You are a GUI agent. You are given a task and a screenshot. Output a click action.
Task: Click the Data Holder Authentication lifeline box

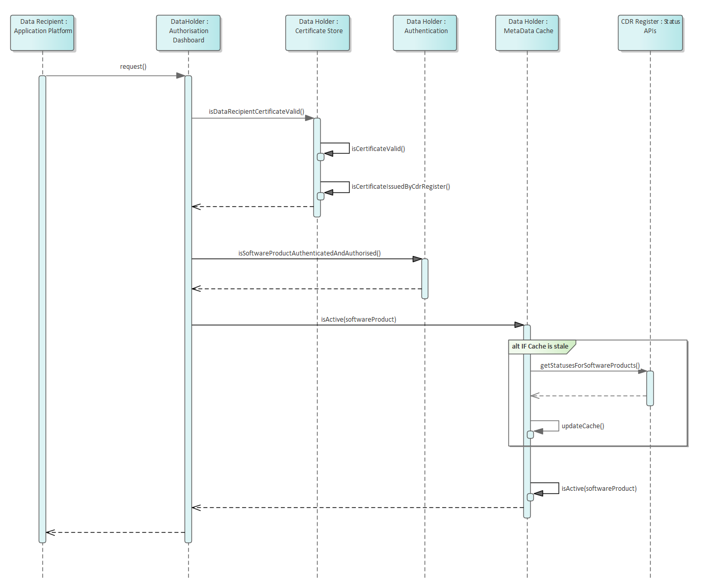[425, 33]
